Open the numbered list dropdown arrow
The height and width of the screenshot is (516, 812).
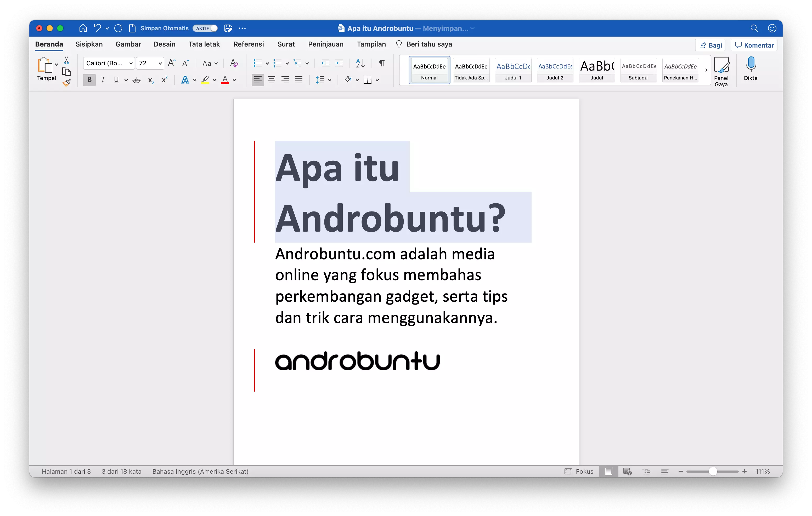[x=287, y=63]
